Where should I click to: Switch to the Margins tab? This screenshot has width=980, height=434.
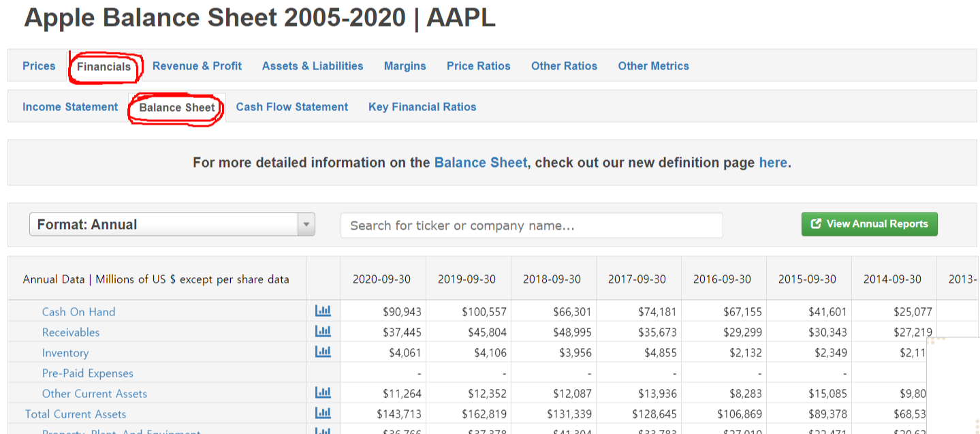tap(405, 66)
